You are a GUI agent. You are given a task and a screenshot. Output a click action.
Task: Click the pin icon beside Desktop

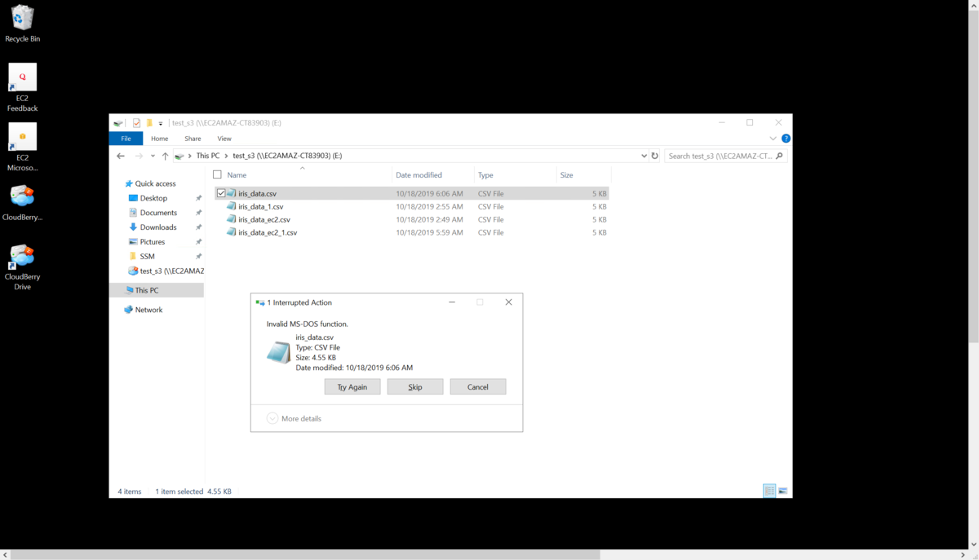pyautogui.click(x=198, y=198)
